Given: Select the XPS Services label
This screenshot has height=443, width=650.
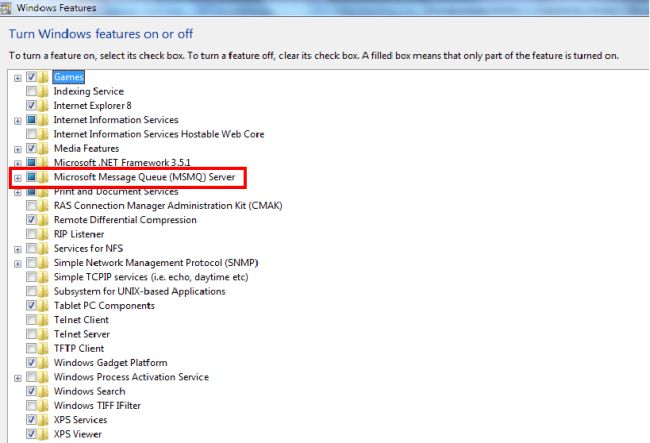Looking at the screenshot, I should (80, 420).
